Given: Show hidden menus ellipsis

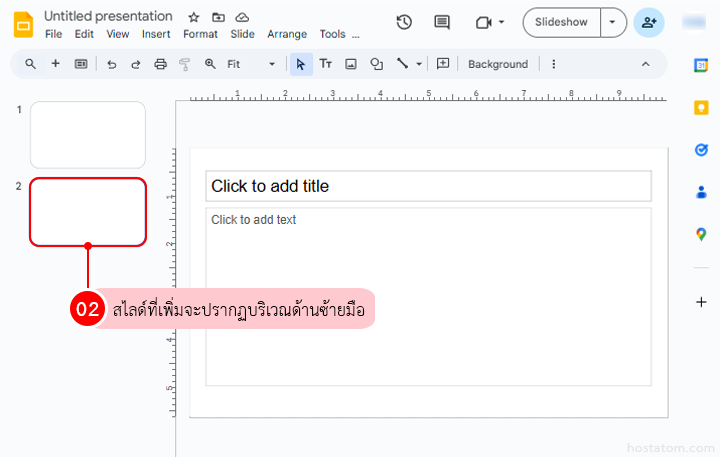Looking at the screenshot, I should [x=356, y=36].
